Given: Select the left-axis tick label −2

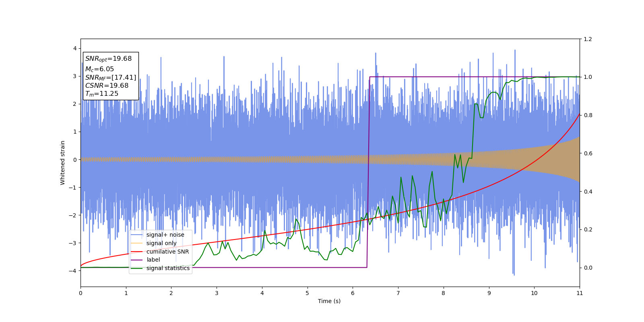Looking at the screenshot, I should point(72,215).
